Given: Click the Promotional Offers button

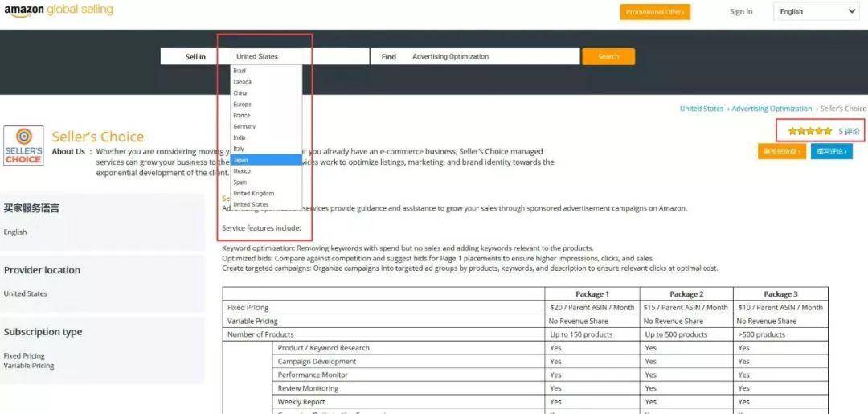Looking at the screenshot, I should coord(655,11).
